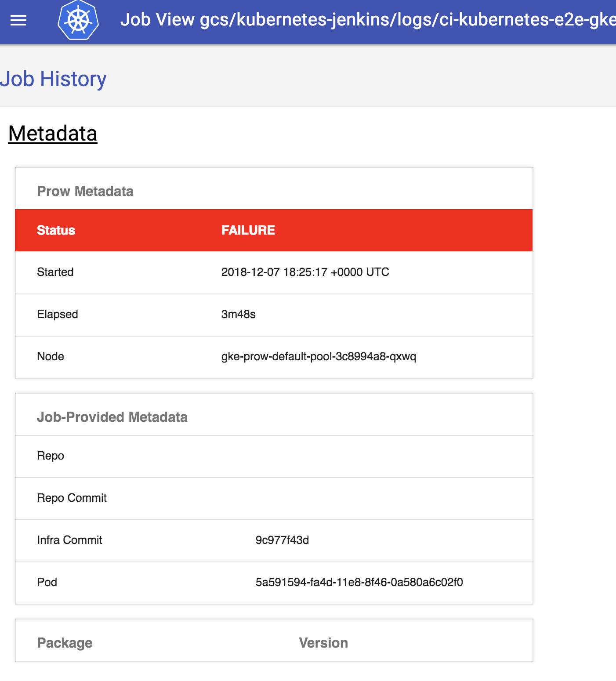Click the Version column header
This screenshot has height=681, width=616.
point(324,643)
